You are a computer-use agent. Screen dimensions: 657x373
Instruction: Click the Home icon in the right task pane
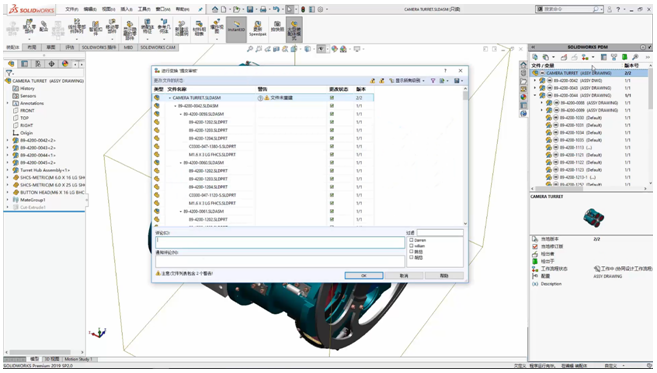(523, 65)
